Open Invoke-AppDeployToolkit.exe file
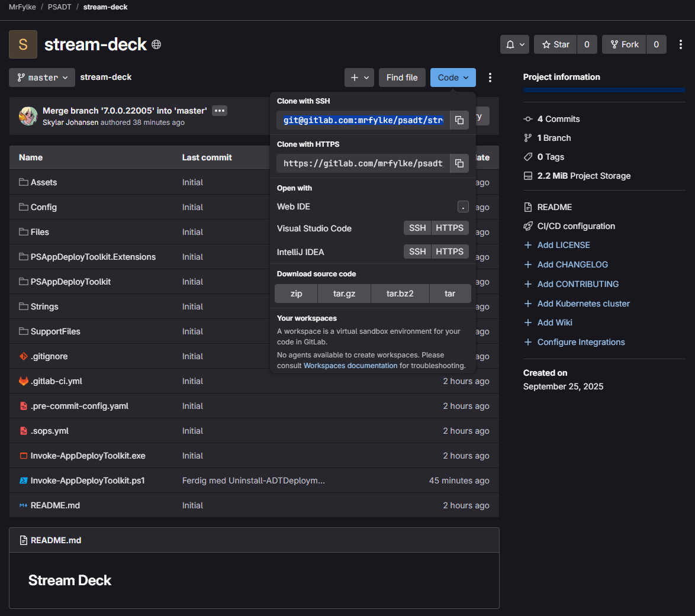Screen dimensions: 695x616 tap(88, 455)
